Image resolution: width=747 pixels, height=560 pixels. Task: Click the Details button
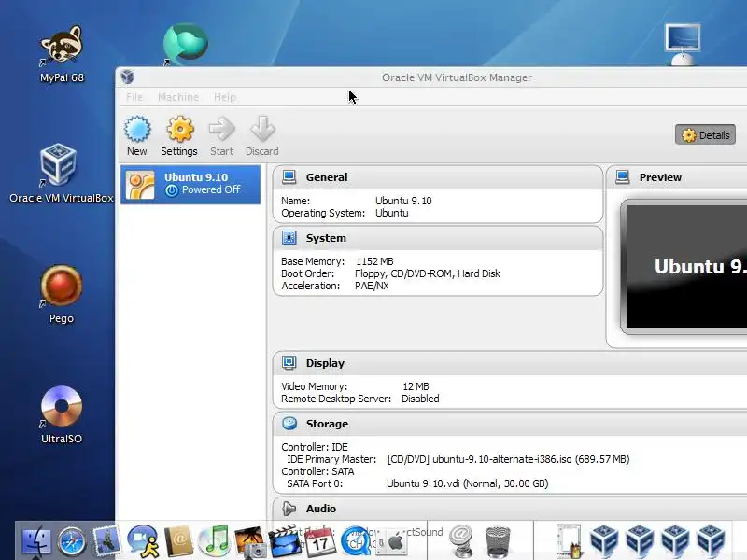pos(706,135)
